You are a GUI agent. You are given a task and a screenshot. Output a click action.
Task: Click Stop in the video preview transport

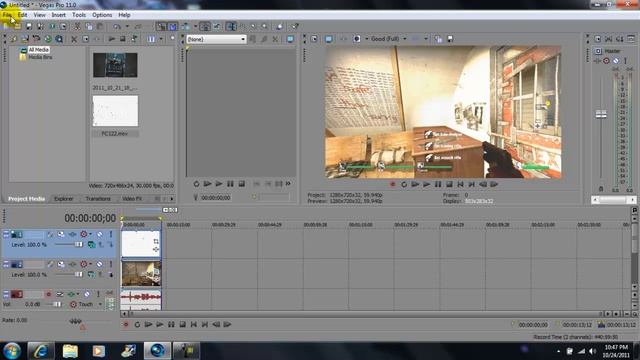tap(449, 184)
